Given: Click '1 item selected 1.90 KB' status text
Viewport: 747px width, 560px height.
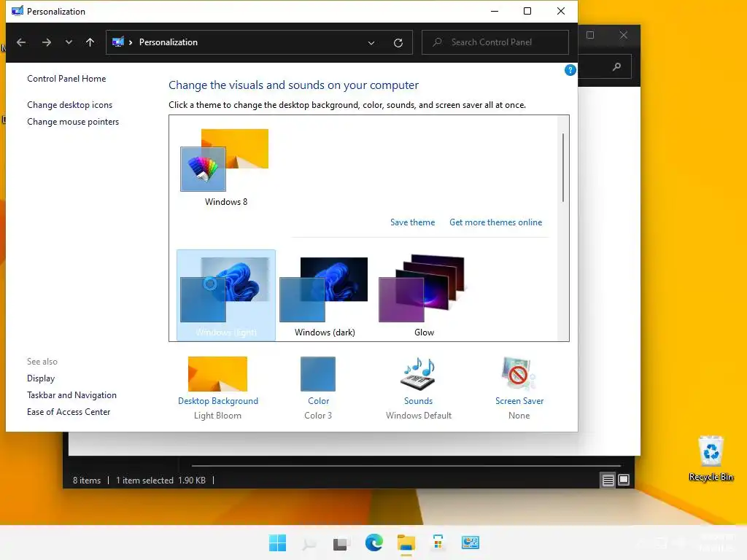Looking at the screenshot, I should tap(161, 481).
